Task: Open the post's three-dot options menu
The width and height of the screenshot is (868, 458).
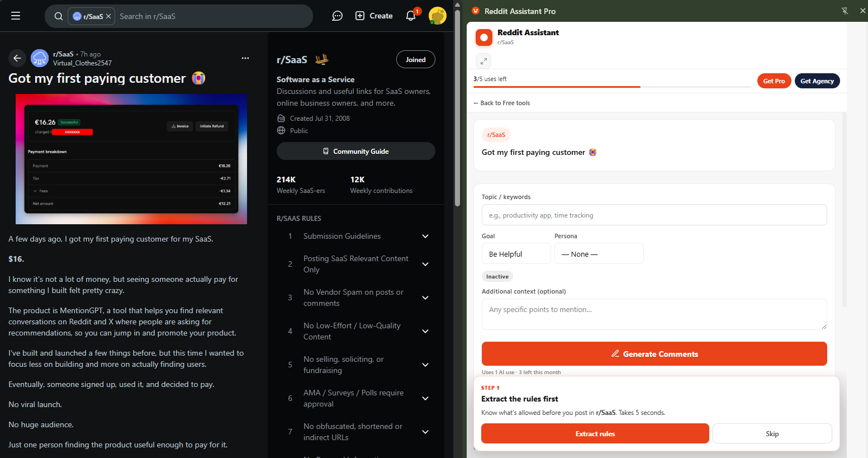Action: [x=245, y=58]
